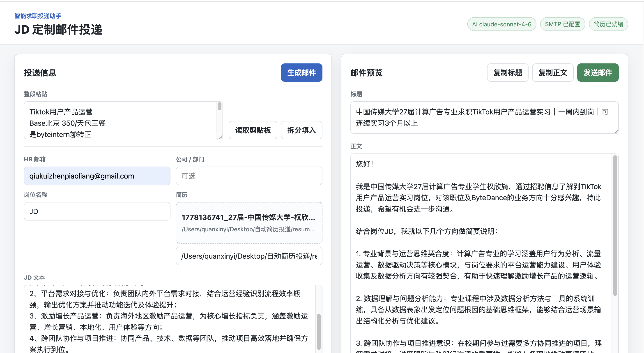
Task: Click the resize handle of 整段粘贴 area
Action: [221, 137]
